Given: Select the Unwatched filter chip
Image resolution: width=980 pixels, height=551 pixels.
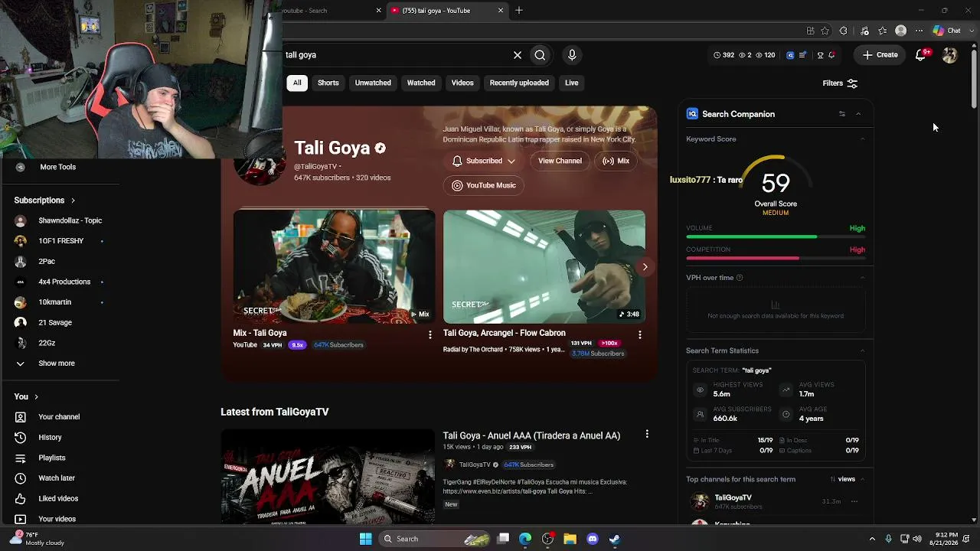Looking at the screenshot, I should pos(373,83).
